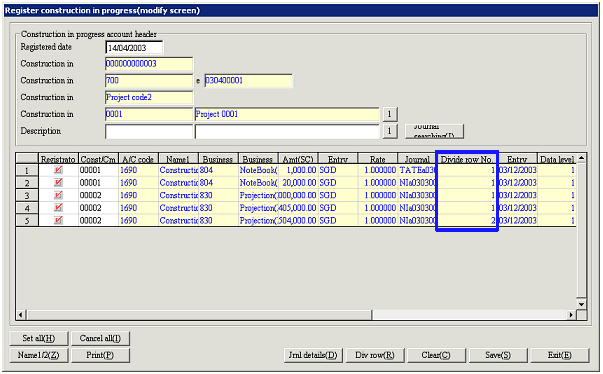
Task: Select the Registered date input field
Action: click(134, 48)
